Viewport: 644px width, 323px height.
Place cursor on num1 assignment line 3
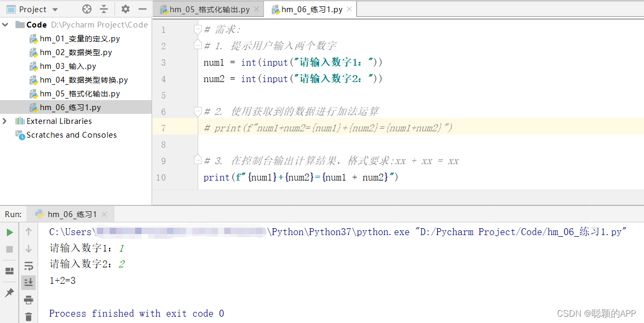click(x=293, y=62)
